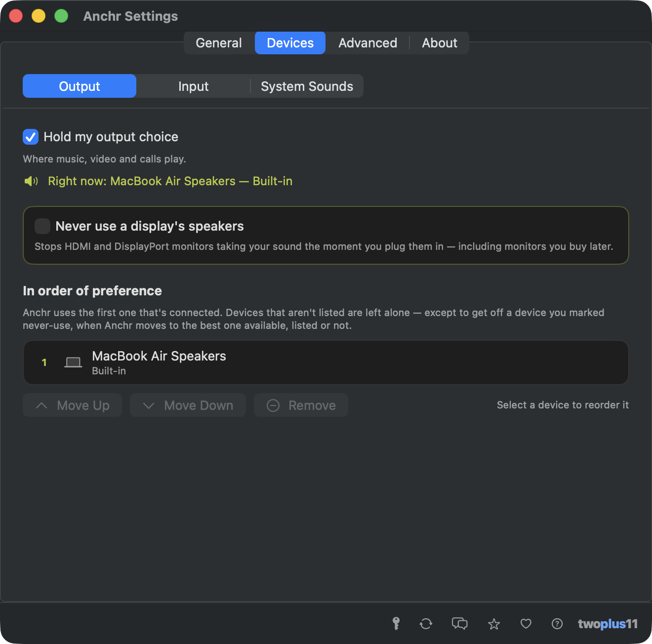
Task: Close the Anchr Settings window
Action: pos(16,16)
